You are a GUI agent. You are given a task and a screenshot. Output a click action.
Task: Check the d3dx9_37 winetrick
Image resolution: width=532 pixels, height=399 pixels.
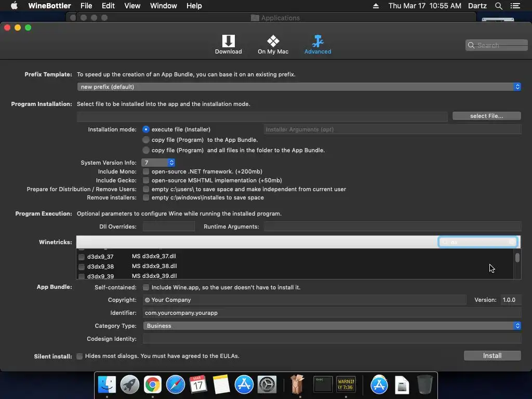[82, 257]
